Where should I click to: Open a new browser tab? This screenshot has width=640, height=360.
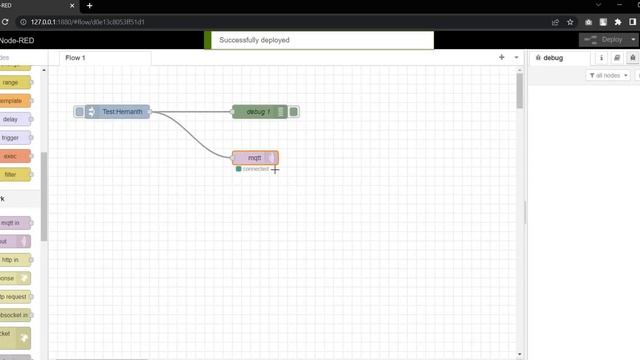tap(89, 6)
